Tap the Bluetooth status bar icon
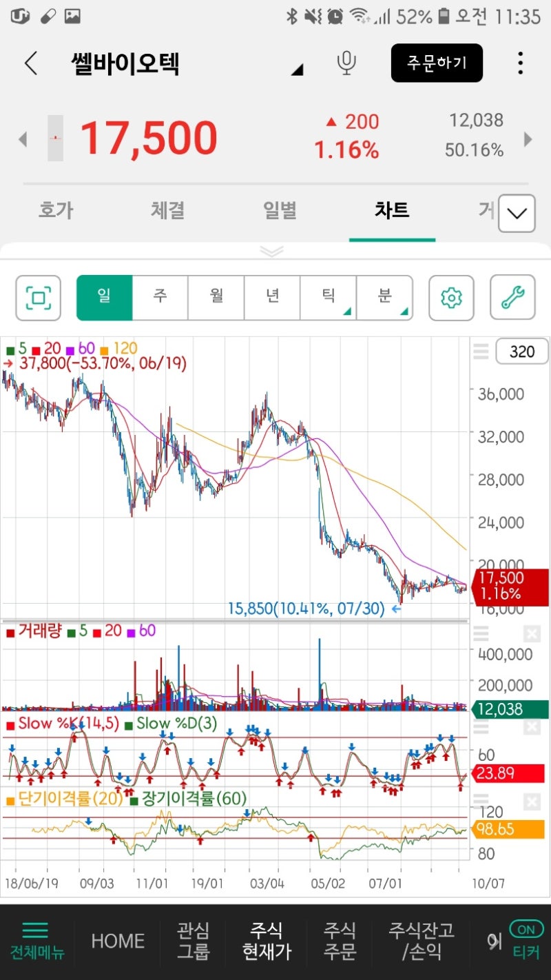Screen dimensions: 551x980 [x=291, y=16]
